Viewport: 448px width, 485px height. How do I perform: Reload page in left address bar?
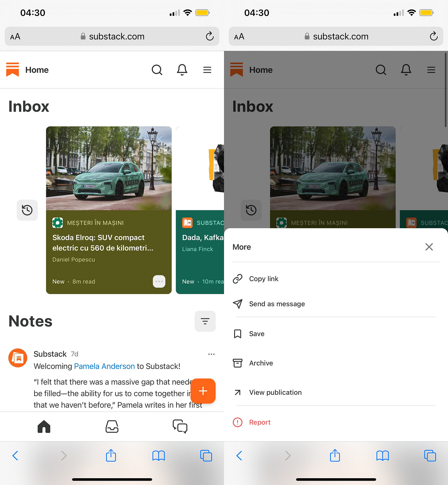click(x=210, y=36)
